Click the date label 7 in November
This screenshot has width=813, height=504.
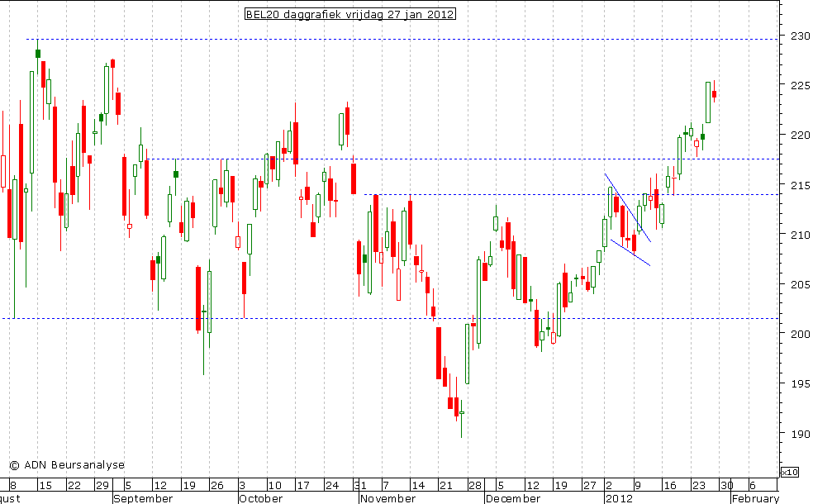(x=385, y=486)
